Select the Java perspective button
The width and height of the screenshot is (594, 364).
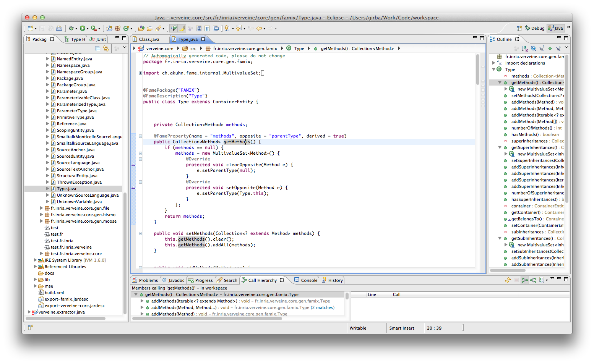(x=555, y=28)
